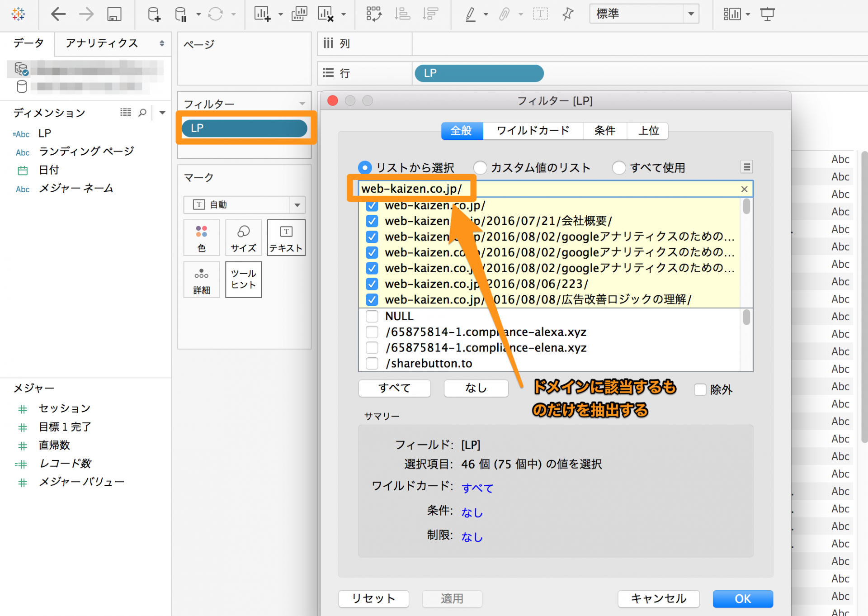Duplicate the sheet icon
Screen dimensions: 868x616
(x=299, y=14)
